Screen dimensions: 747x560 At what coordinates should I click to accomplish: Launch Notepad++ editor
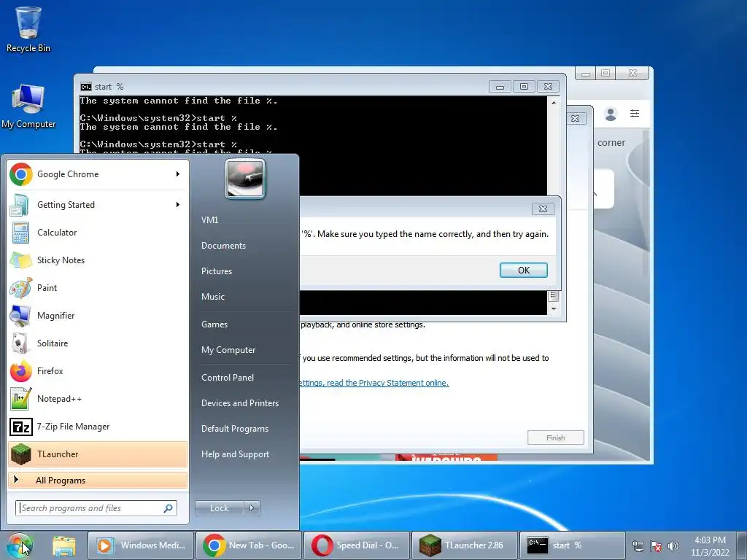(x=98, y=399)
